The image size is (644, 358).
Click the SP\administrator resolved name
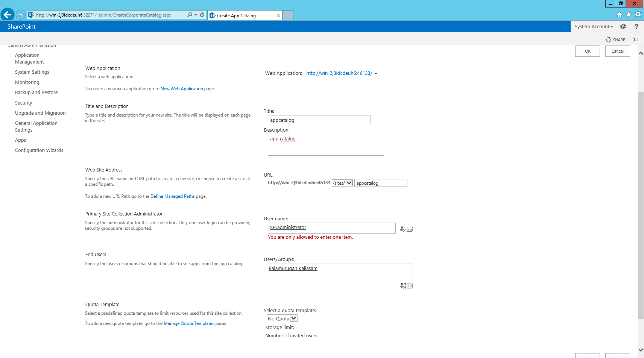(288, 228)
